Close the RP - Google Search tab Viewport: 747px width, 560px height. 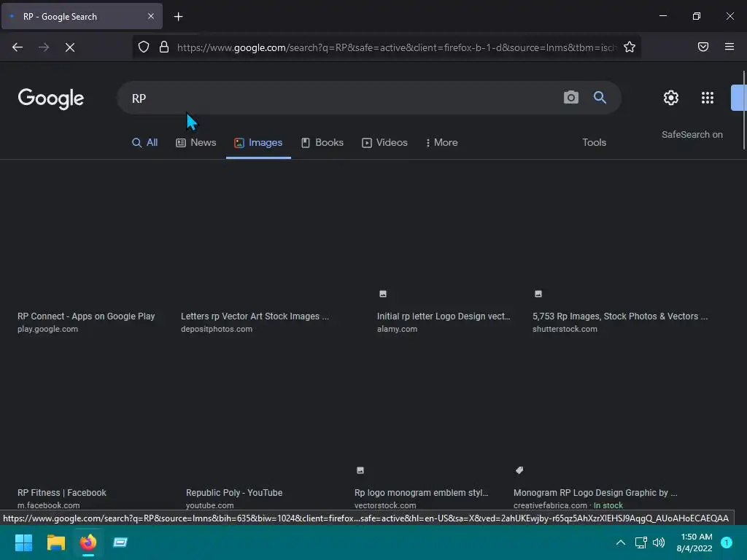(151, 16)
